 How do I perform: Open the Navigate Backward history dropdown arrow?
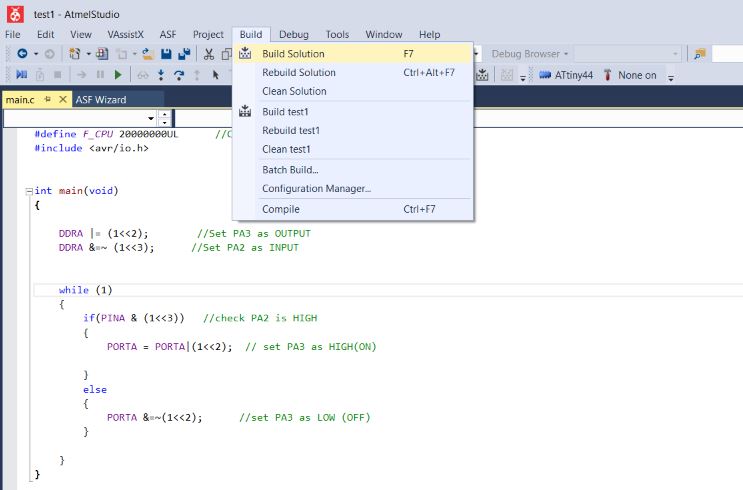(x=36, y=54)
